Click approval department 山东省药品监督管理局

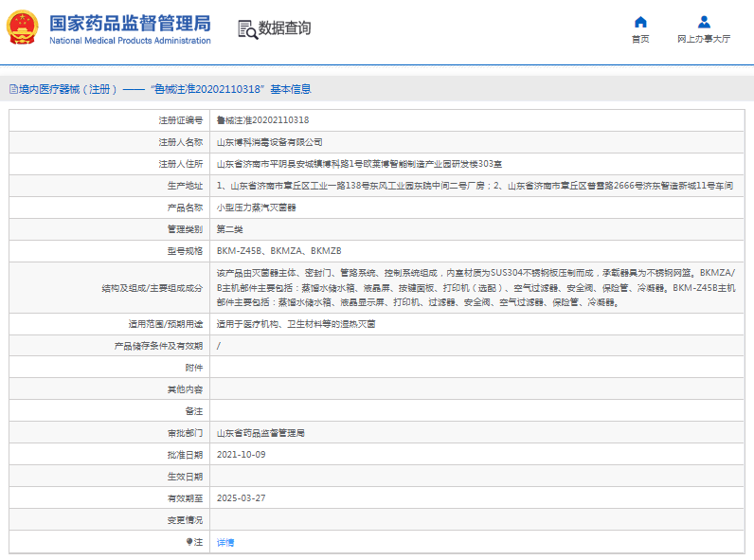coord(260,433)
